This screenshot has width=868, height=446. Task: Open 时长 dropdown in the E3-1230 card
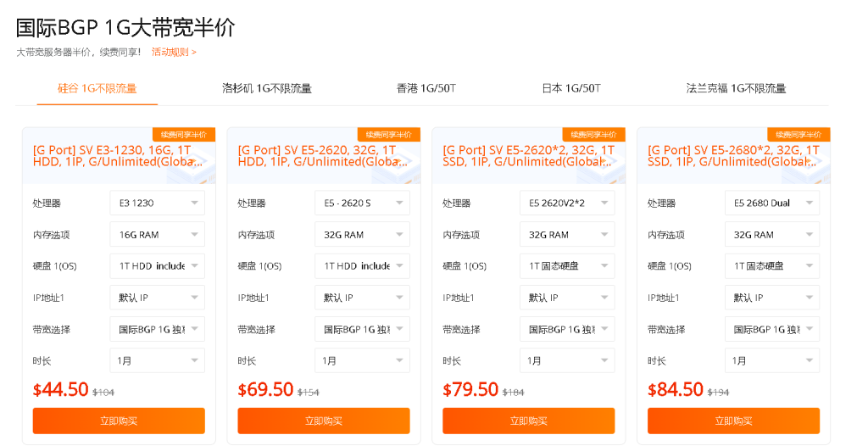(157, 360)
